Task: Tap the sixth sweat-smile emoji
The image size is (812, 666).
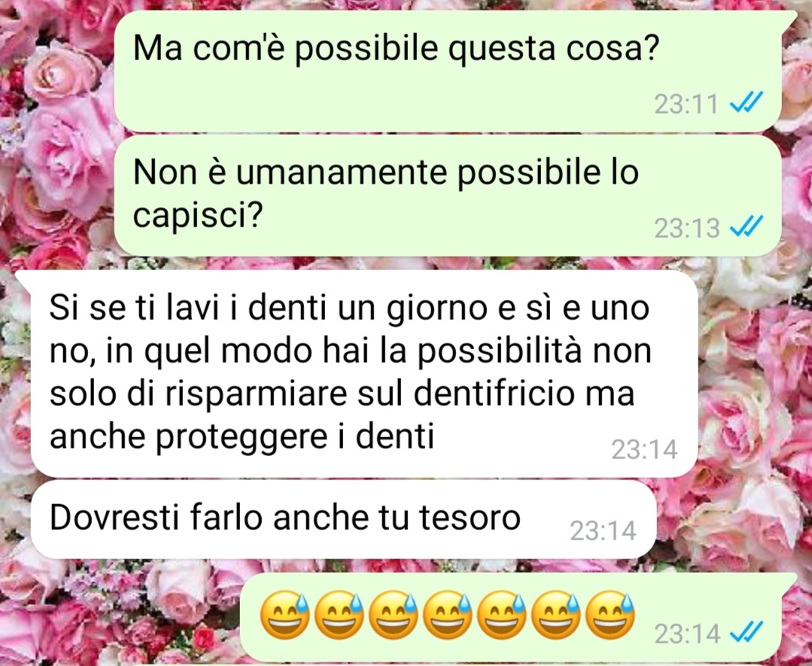Action: pos(555,614)
